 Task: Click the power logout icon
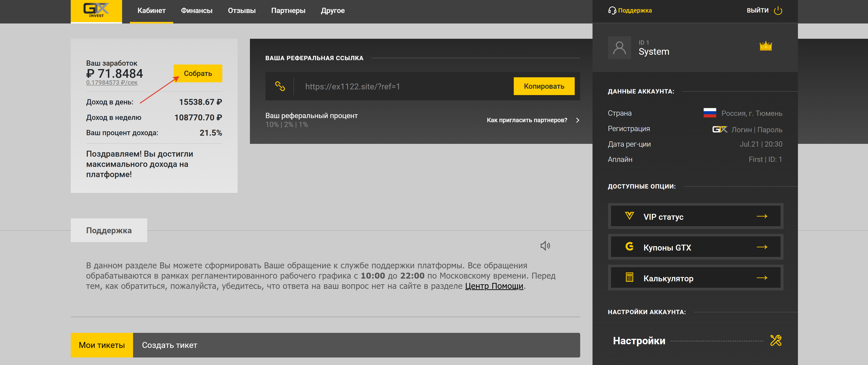[x=778, y=10]
